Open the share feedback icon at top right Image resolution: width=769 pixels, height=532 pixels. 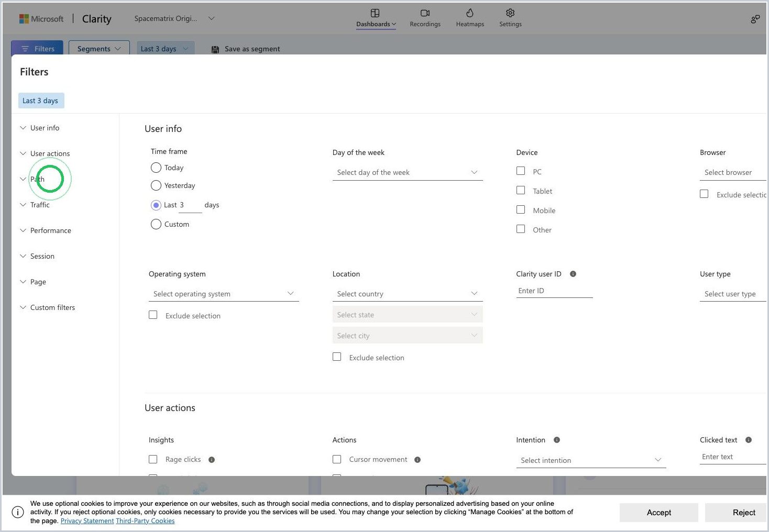(x=755, y=19)
